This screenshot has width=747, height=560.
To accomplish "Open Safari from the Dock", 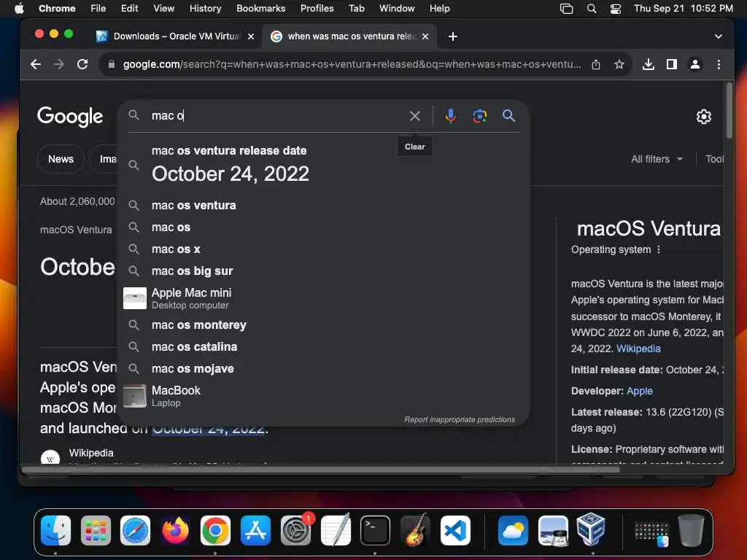I will (135, 530).
